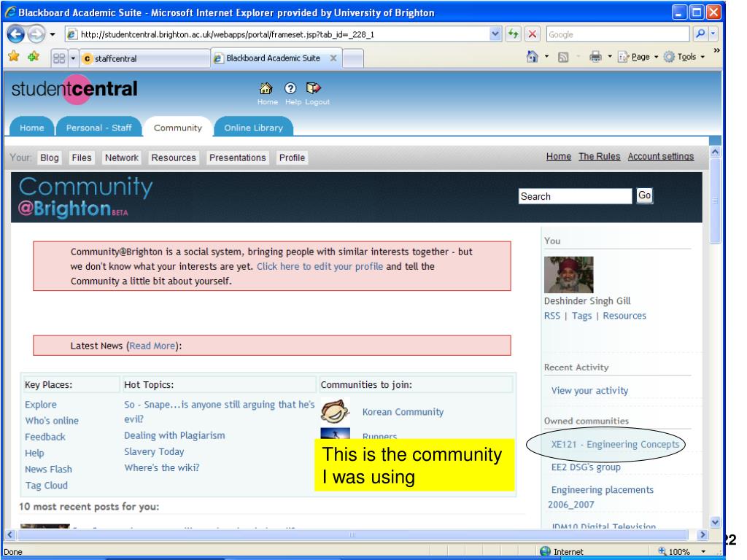
Task: Click the Help question mark icon
Action: tap(290, 88)
